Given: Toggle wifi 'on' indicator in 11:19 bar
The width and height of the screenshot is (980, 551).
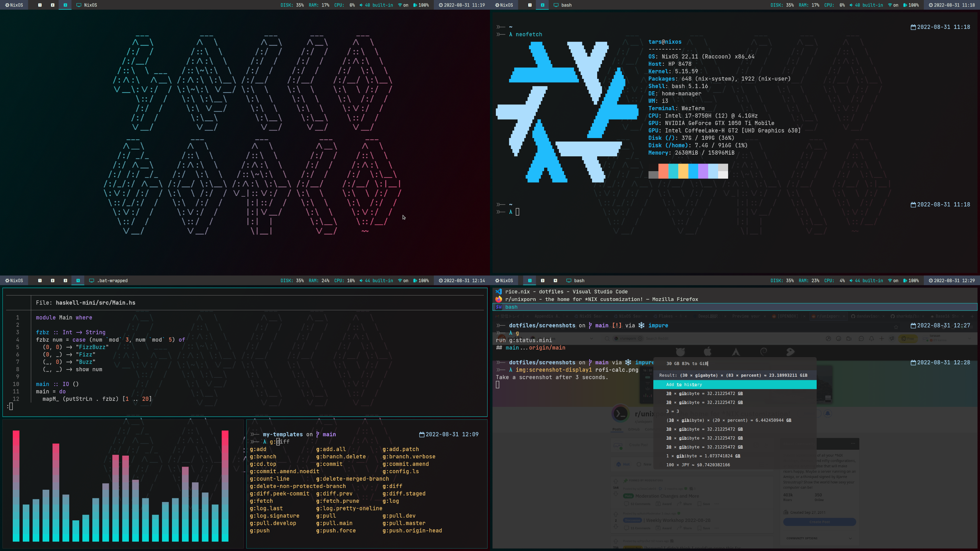Looking at the screenshot, I should coord(403,5).
